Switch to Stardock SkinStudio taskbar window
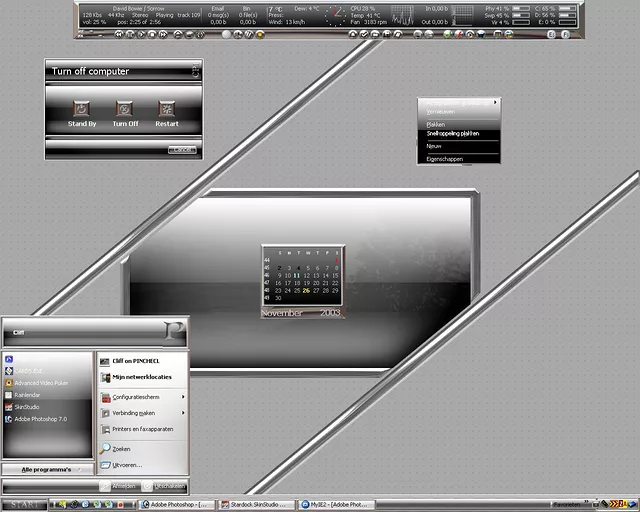The image size is (640, 512). [x=258, y=505]
